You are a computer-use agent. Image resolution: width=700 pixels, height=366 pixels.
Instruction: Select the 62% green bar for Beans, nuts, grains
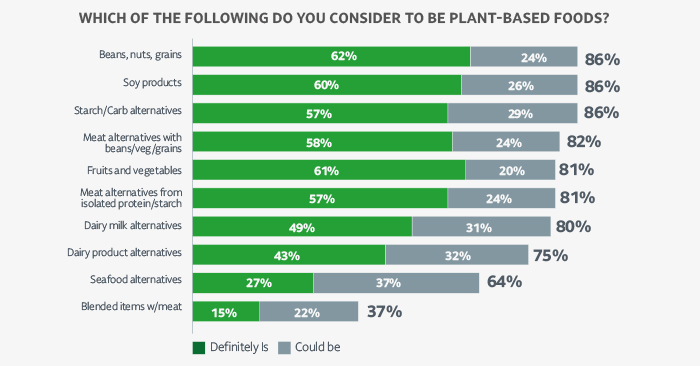331,56
